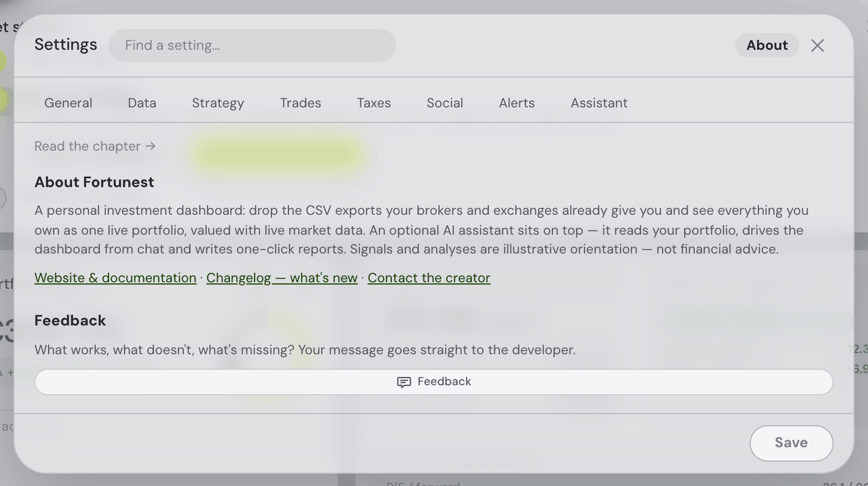The height and width of the screenshot is (486, 868).
Task: Open the Data tab
Action: 142,103
